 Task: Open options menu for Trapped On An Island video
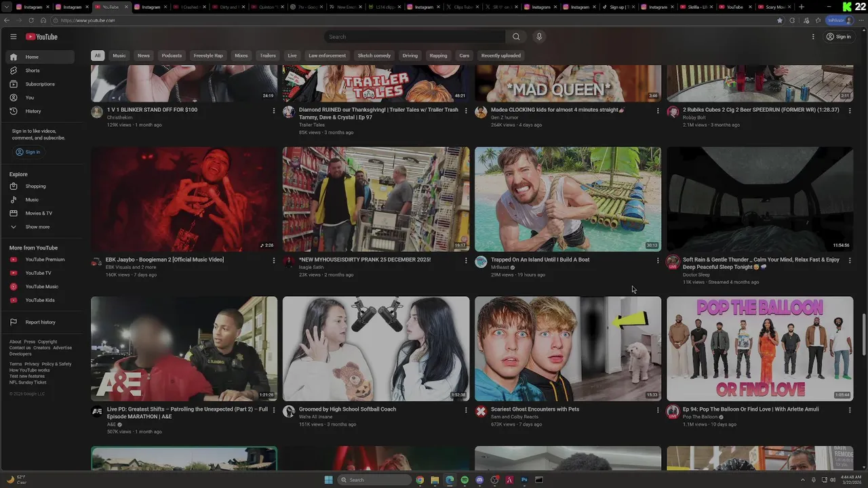point(658,260)
